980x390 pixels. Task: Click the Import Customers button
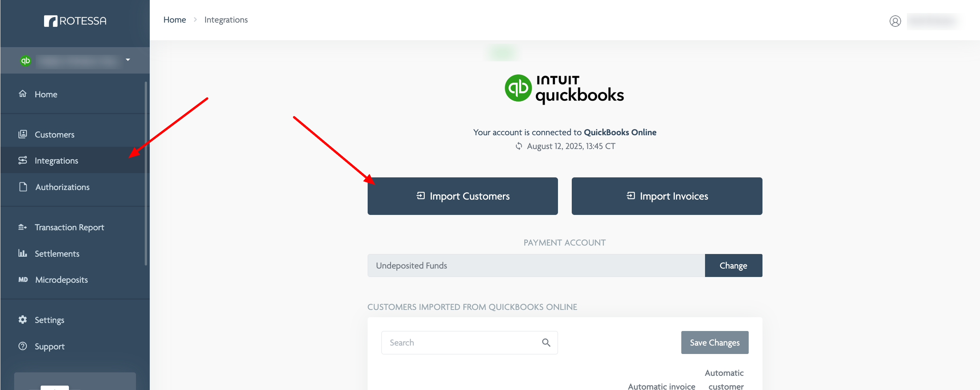click(463, 196)
